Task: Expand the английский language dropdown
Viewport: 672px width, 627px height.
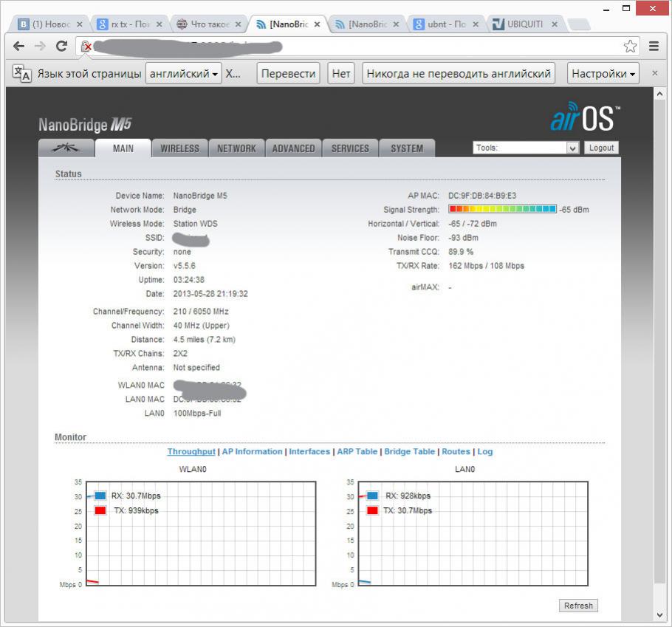Action: pyautogui.click(x=183, y=74)
